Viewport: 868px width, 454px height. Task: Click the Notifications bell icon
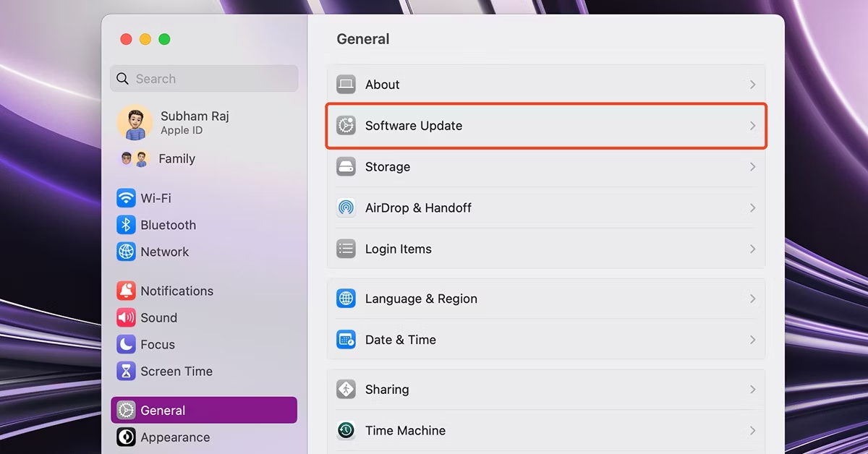(x=126, y=291)
